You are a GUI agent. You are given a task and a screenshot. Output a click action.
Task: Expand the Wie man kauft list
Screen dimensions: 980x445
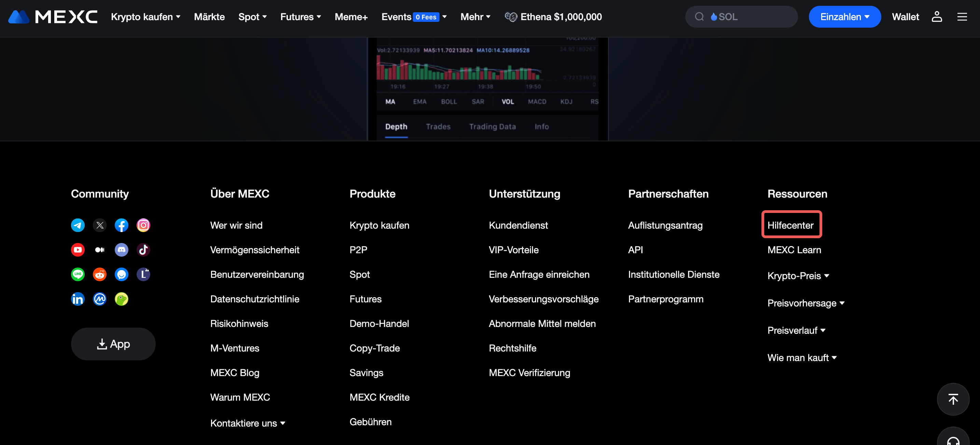[x=802, y=358]
